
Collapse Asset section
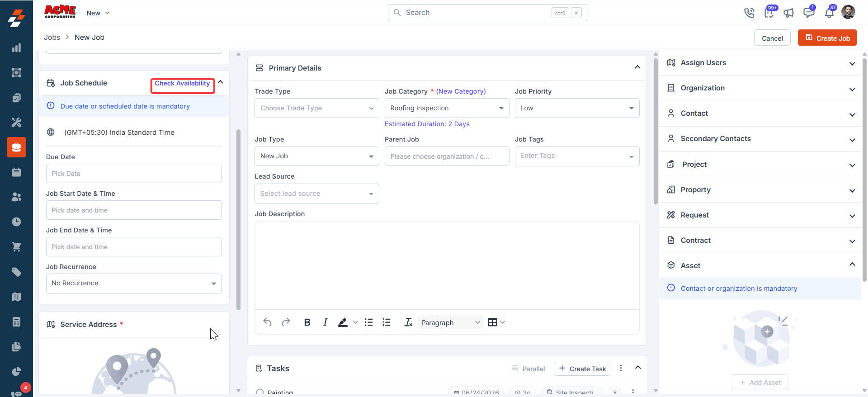(x=852, y=265)
